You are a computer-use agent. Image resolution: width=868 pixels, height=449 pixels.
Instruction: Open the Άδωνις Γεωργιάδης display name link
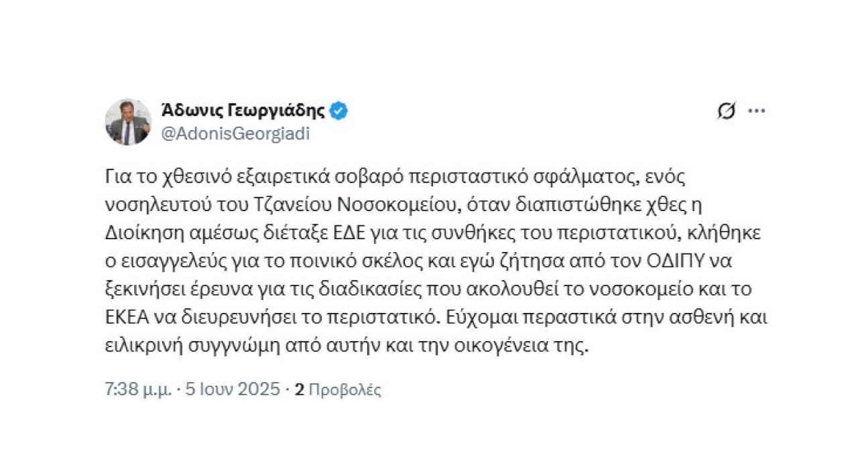coord(243,111)
